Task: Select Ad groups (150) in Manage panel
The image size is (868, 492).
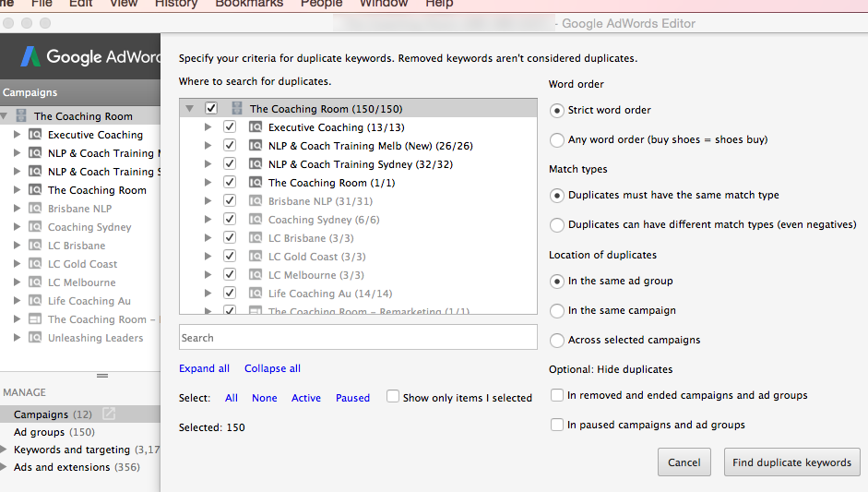Action: (54, 432)
